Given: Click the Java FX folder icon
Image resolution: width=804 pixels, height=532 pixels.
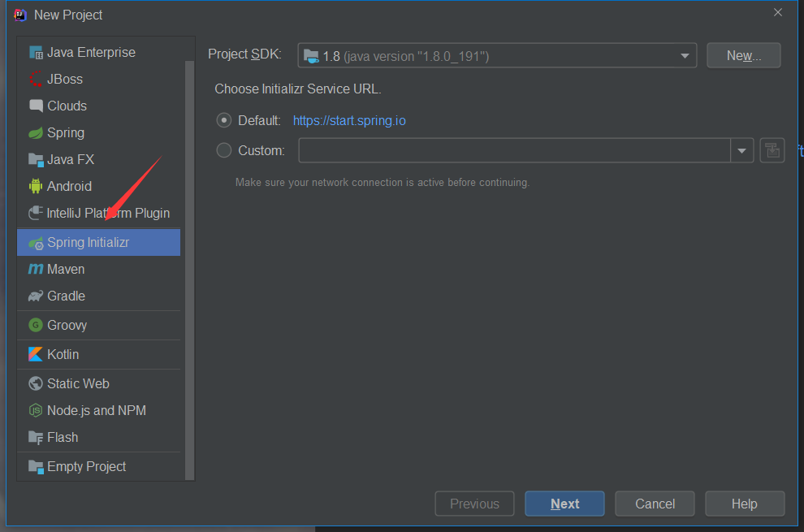Looking at the screenshot, I should [36, 160].
